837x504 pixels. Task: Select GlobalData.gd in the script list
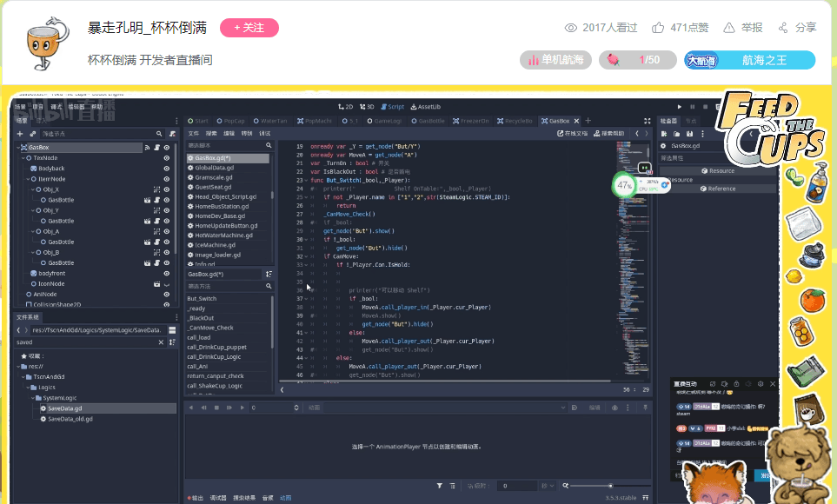tap(213, 168)
